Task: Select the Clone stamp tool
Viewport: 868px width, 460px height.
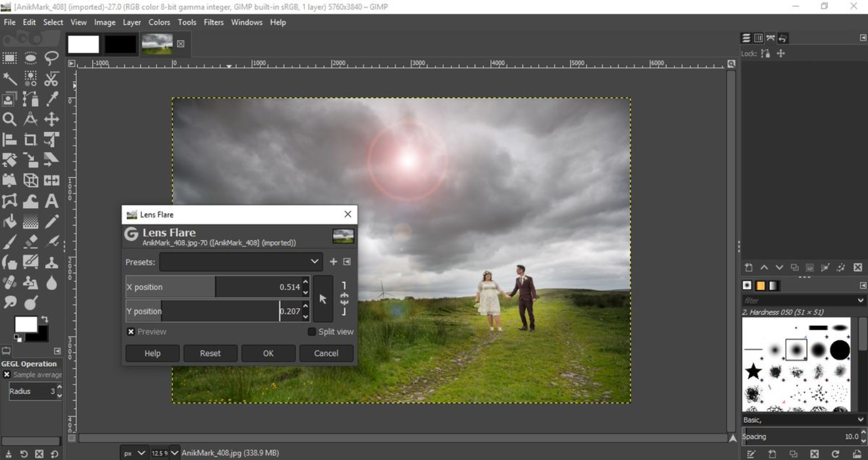Action: (x=51, y=262)
